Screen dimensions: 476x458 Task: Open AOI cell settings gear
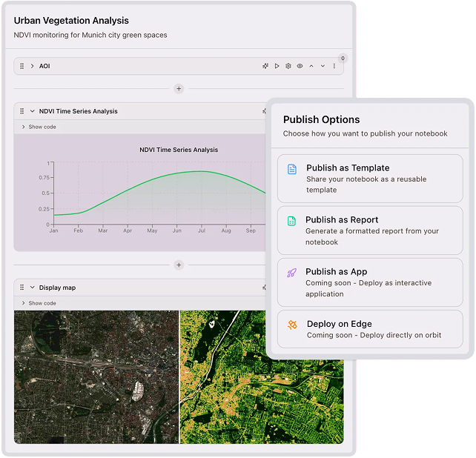point(288,66)
